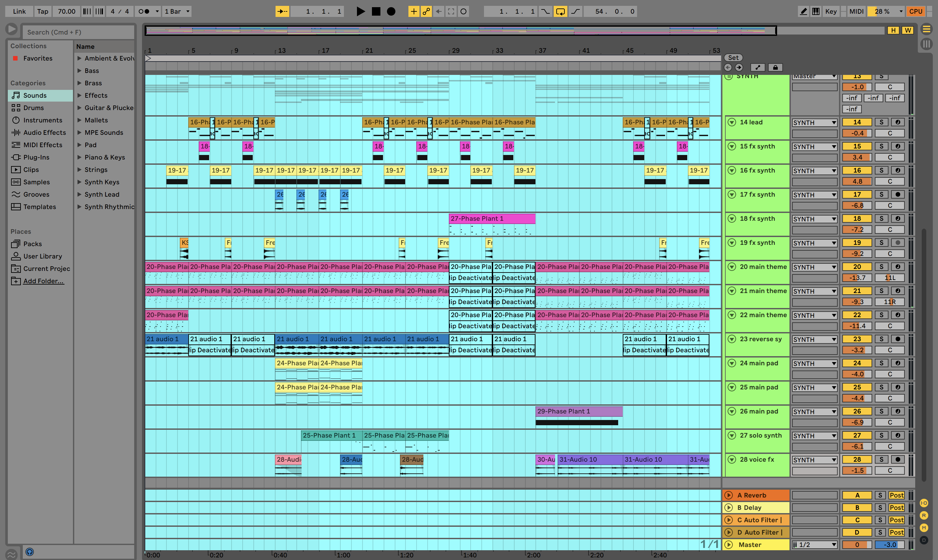The image size is (938, 560).
Task: Deactivate track 27 solo synth activator
Action: 857,436
